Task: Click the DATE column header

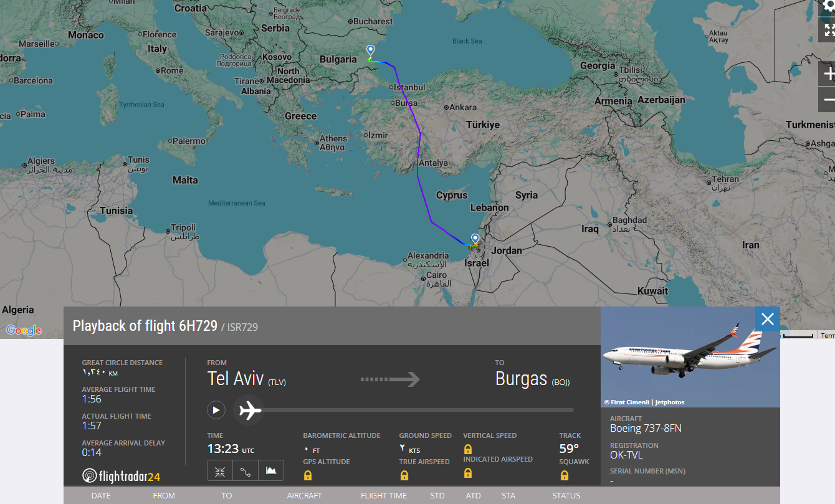Action: [x=101, y=496]
